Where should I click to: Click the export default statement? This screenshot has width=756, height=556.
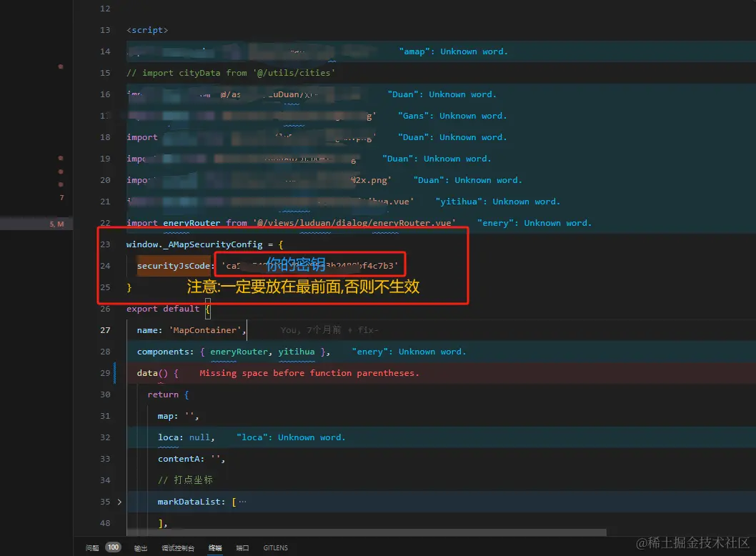162,309
